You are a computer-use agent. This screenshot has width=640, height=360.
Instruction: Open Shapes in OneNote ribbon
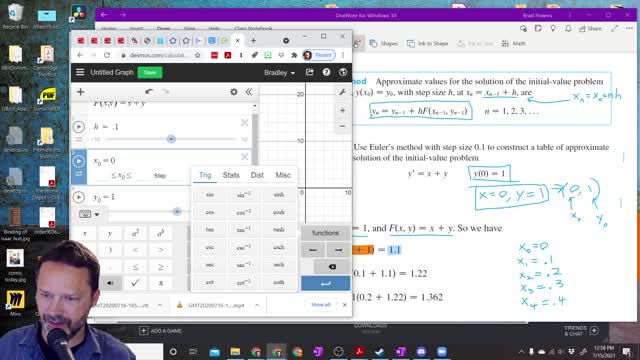pos(384,44)
